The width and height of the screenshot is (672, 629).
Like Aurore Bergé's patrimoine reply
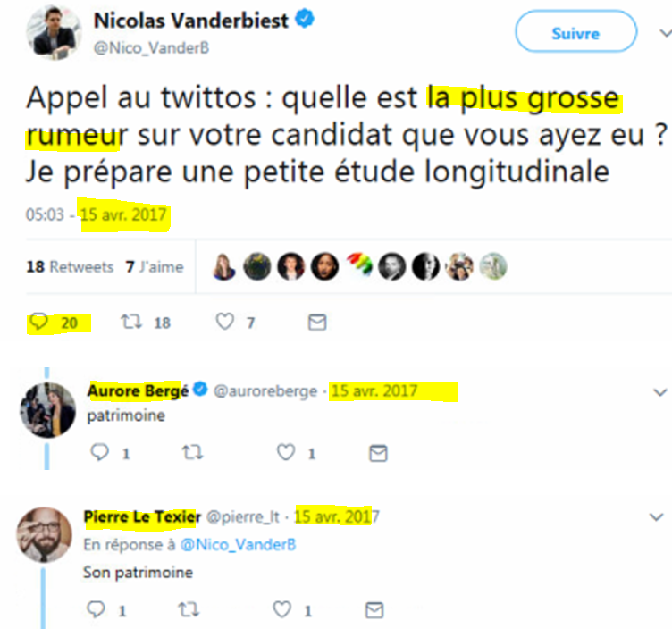click(x=286, y=453)
